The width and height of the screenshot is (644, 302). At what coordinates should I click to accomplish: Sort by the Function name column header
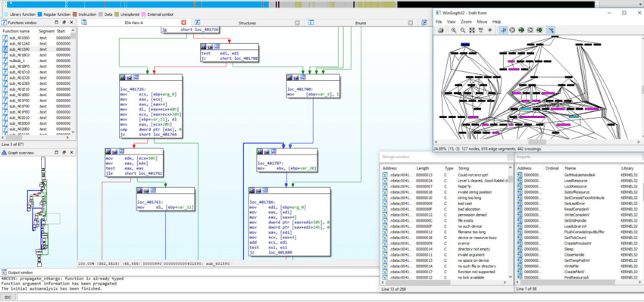[19, 31]
